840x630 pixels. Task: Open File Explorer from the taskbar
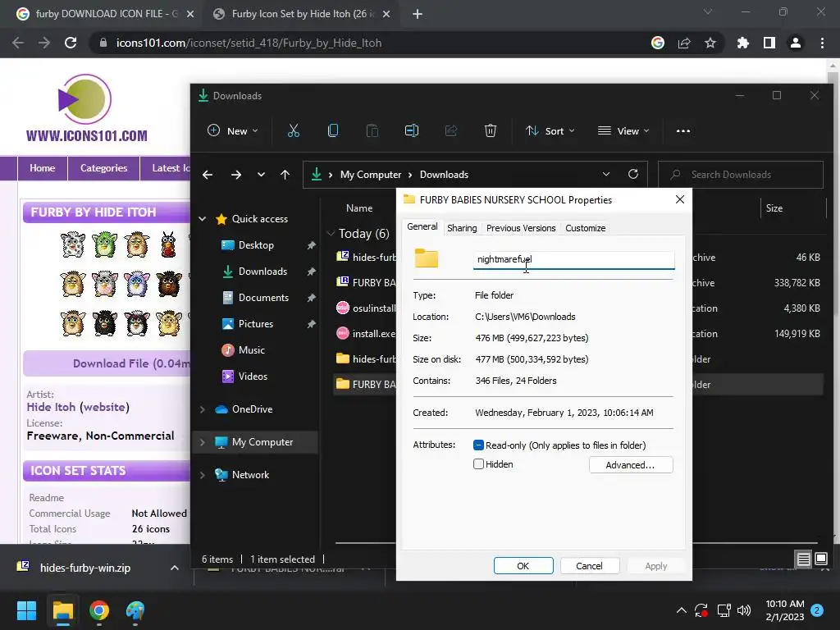click(62, 610)
